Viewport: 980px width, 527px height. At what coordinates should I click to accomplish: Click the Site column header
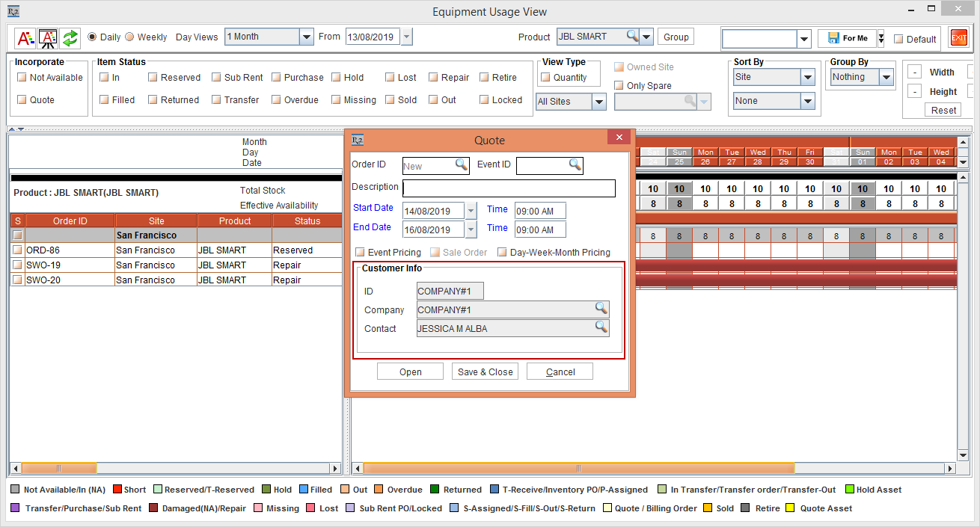156,221
